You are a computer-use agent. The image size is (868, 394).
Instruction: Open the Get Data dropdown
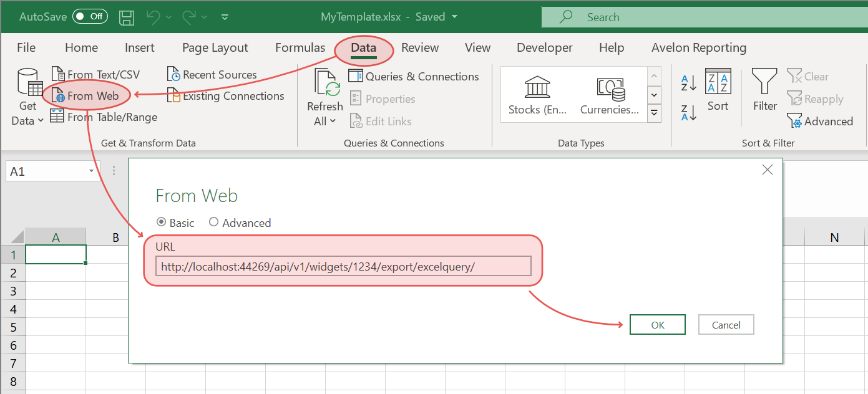(27, 98)
